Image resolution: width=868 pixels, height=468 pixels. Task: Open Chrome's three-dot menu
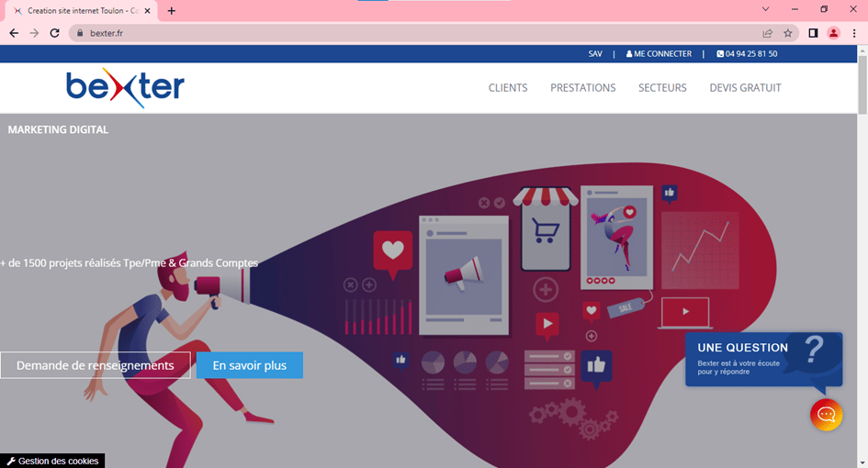(854, 33)
